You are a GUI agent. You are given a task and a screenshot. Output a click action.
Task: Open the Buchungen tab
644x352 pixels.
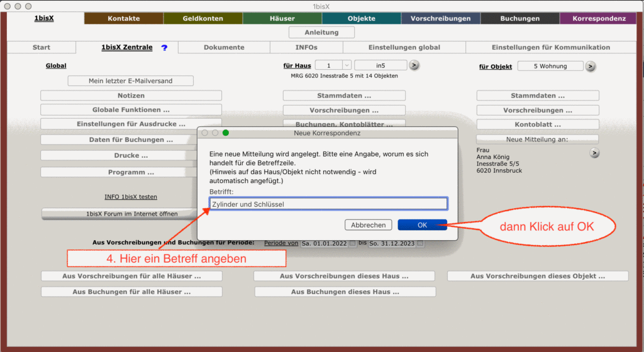click(520, 18)
